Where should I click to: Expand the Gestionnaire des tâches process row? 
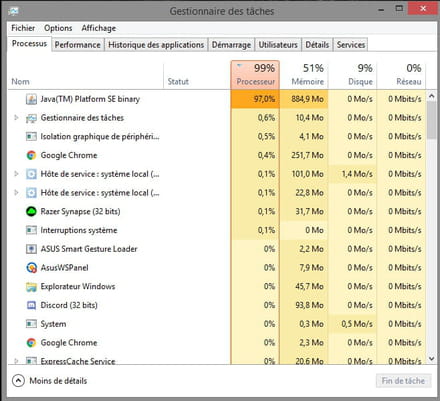(16, 118)
